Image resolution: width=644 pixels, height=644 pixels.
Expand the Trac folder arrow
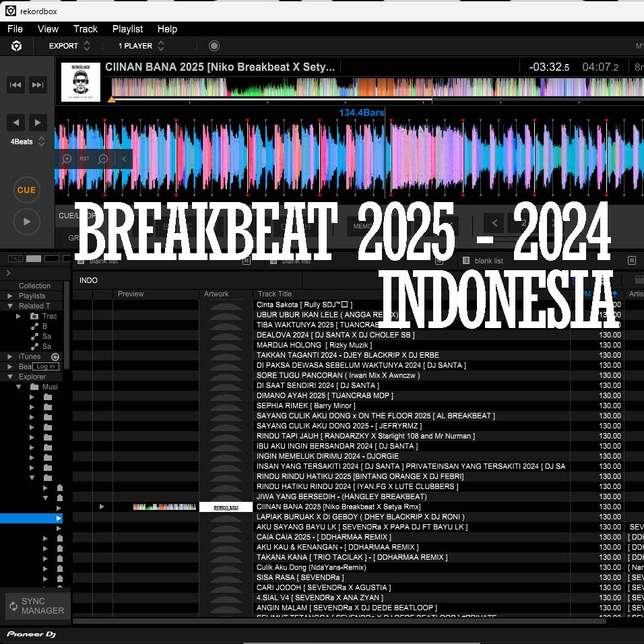[18, 316]
